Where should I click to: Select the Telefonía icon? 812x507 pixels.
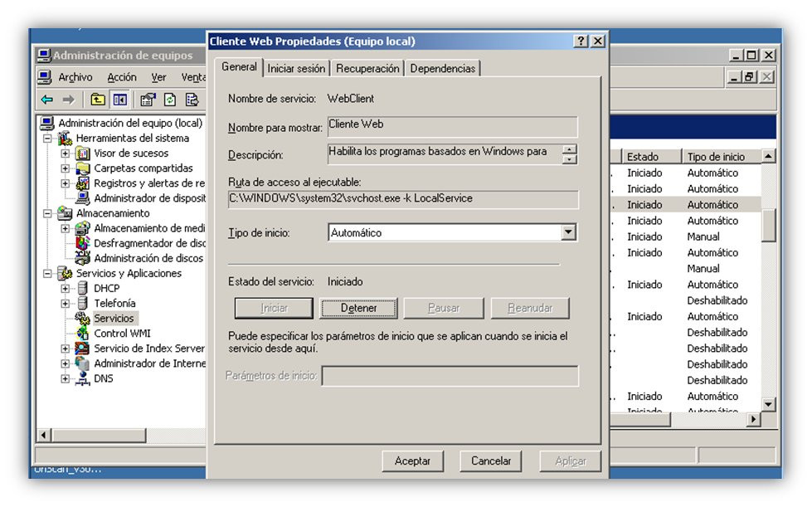pyautogui.click(x=82, y=304)
